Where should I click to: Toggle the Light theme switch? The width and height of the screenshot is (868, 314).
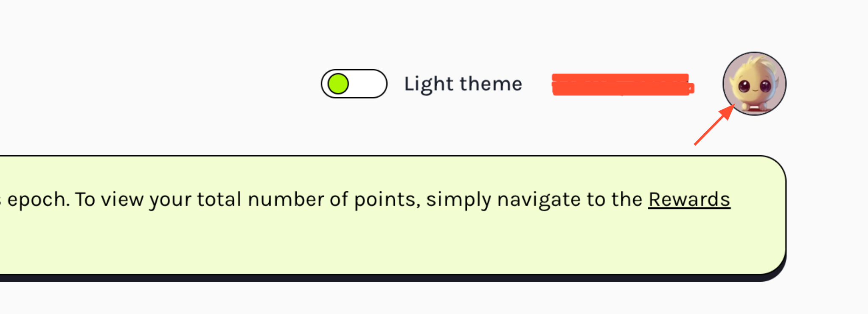point(354,84)
